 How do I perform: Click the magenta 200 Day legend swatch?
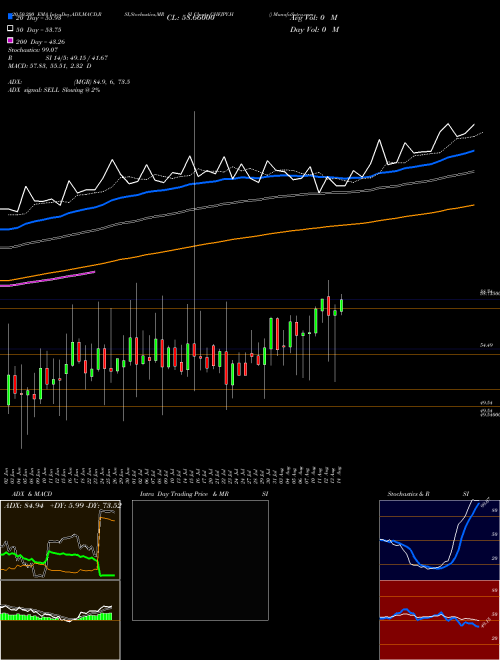click(10, 40)
